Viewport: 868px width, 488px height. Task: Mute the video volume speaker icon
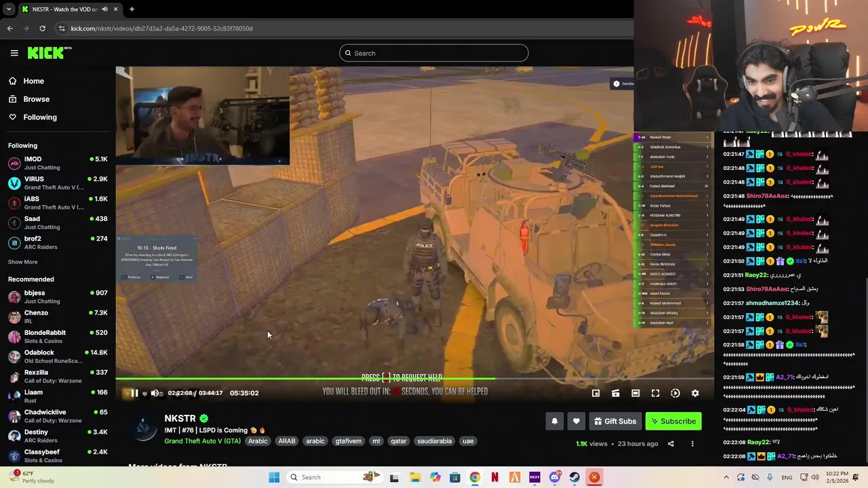click(x=155, y=393)
